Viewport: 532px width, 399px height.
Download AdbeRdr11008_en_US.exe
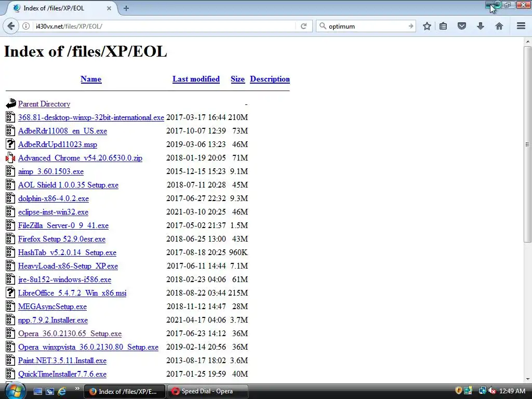[x=62, y=131]
